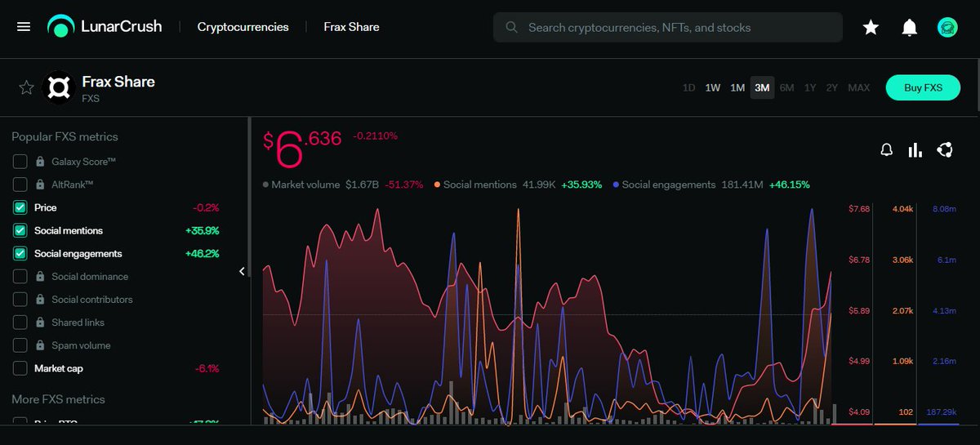Image resolution: width=980 pixels, height=445 pixels.
Task: Uncheck the Price metric
Action: (x=20, y=207)
